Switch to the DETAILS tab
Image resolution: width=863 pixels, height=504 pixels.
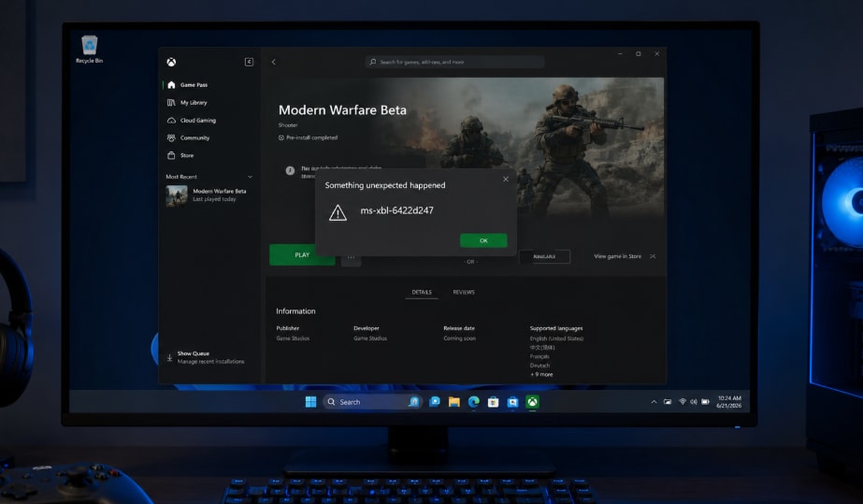coord(422,292)
